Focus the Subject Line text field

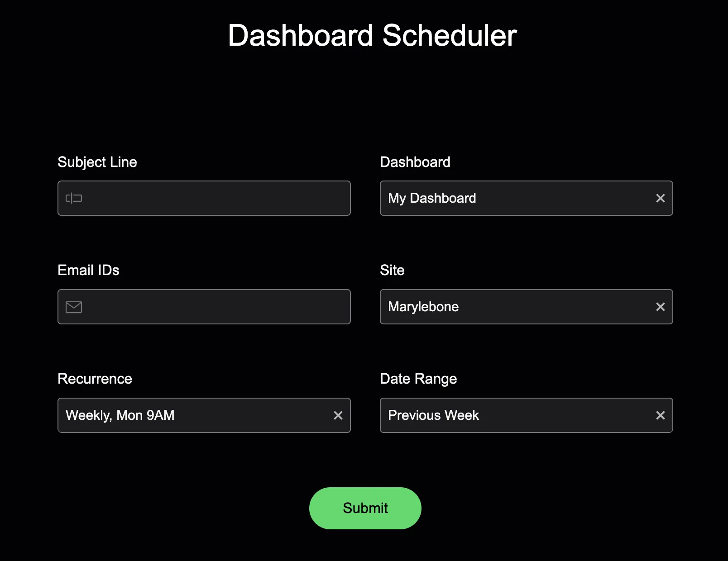point(213,198)
